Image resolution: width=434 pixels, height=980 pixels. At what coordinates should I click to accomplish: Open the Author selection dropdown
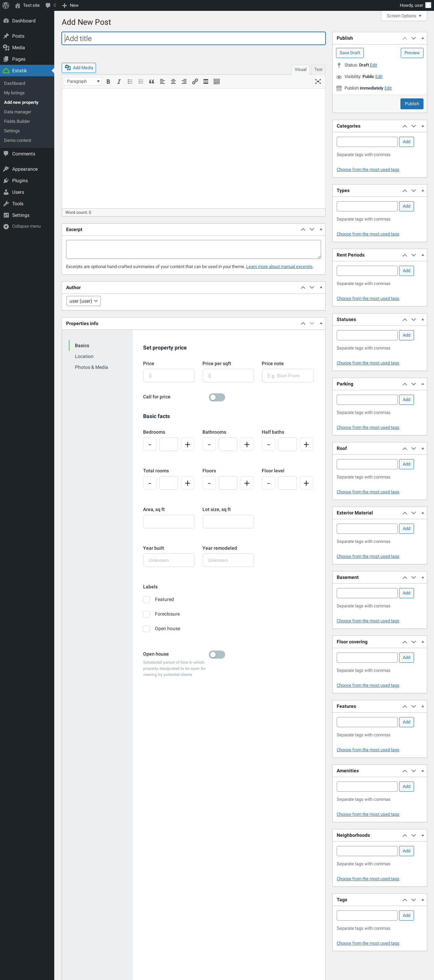(83, 301)
